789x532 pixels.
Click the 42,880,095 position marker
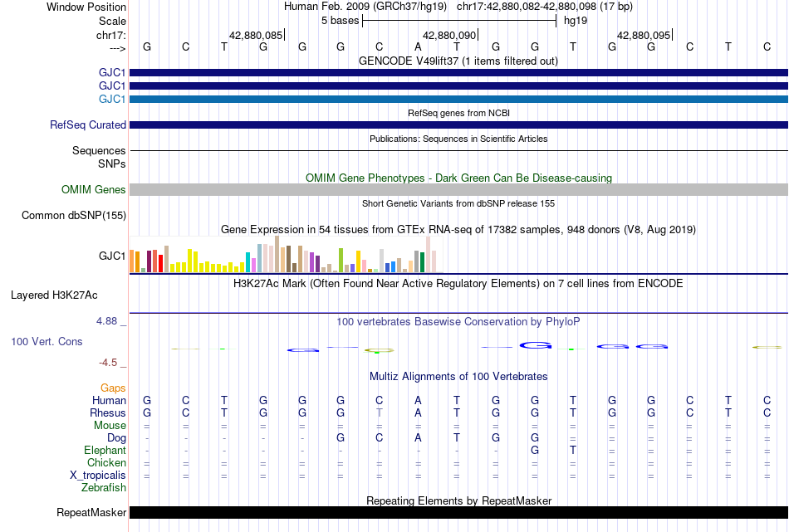[x=644, y=35]
